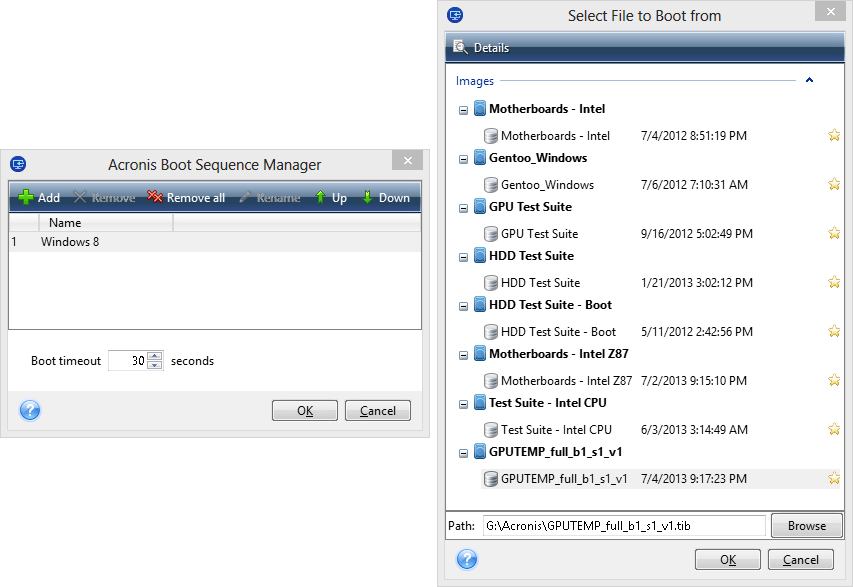
Task: Collapse the Test Suite - Intel CPU group
Action: (463, 404)
